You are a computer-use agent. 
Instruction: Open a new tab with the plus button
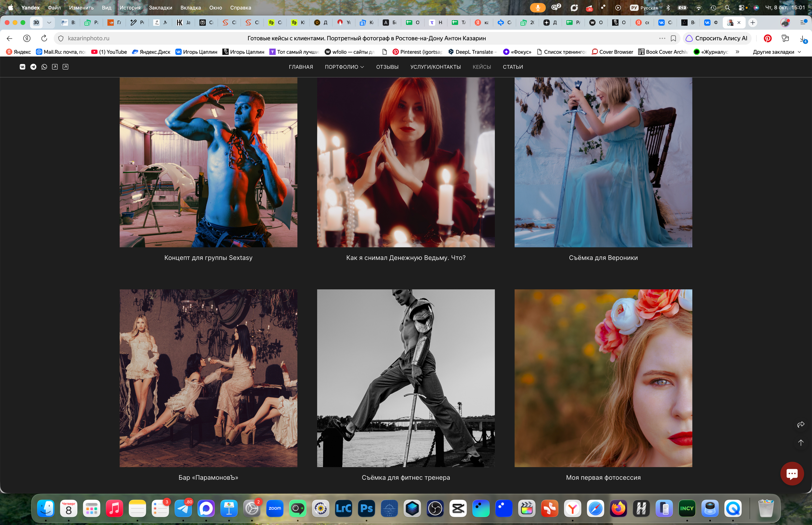click(x=753, y=23)
